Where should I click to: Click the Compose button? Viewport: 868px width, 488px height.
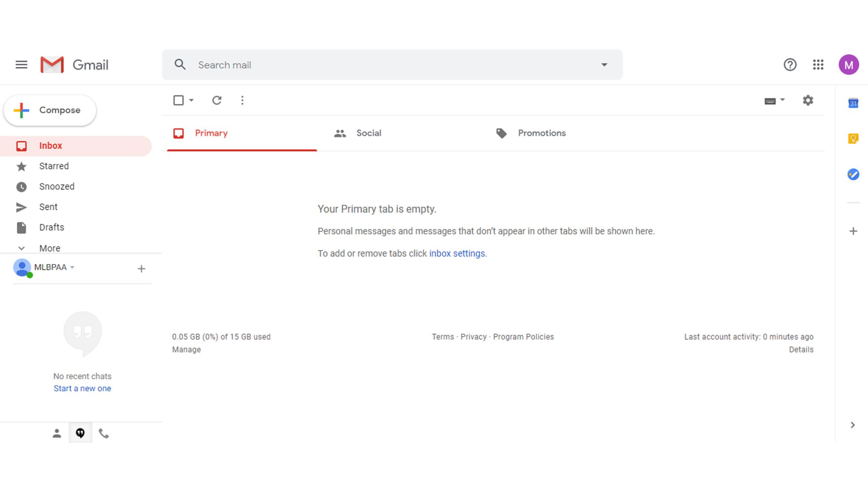point(50,110)
